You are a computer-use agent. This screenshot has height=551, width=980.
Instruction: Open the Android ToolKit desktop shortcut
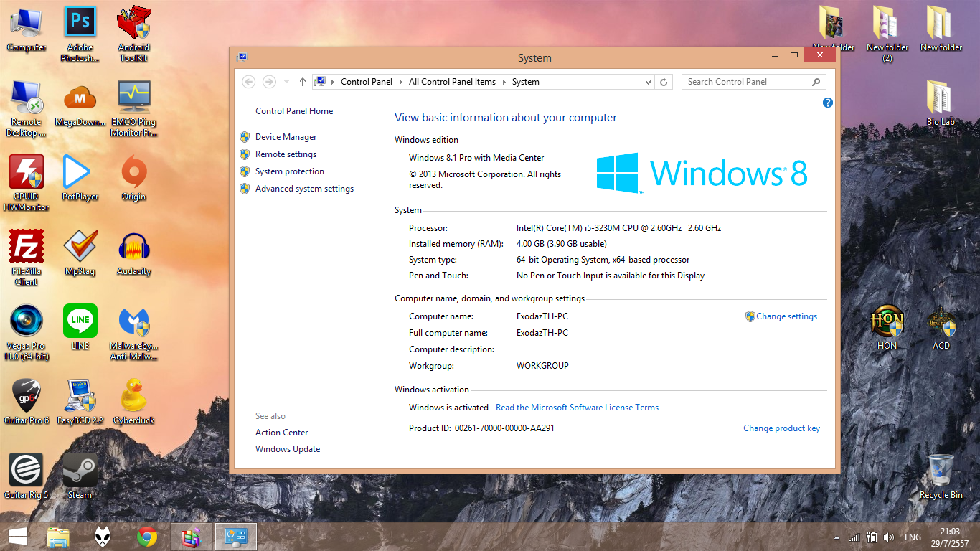(x=134, y=34)
